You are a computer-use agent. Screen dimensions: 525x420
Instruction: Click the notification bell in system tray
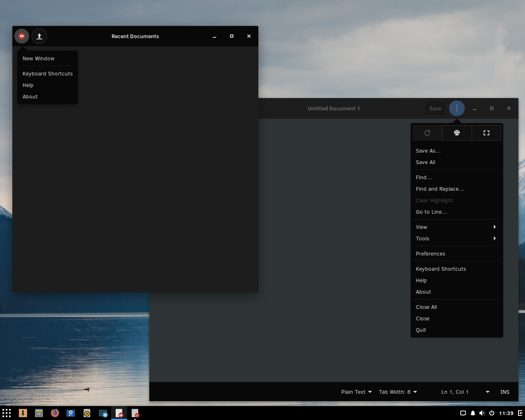473,413
